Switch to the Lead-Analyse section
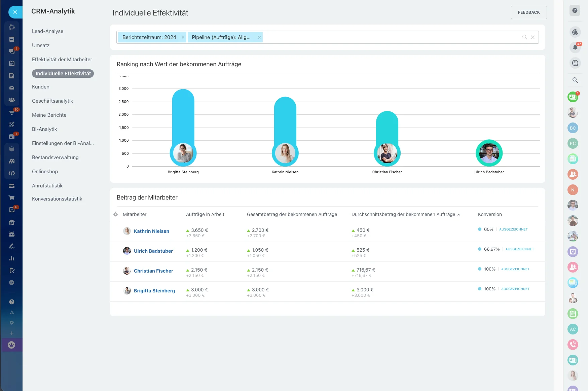The image size is (588, 391). [x=47, y=31]
